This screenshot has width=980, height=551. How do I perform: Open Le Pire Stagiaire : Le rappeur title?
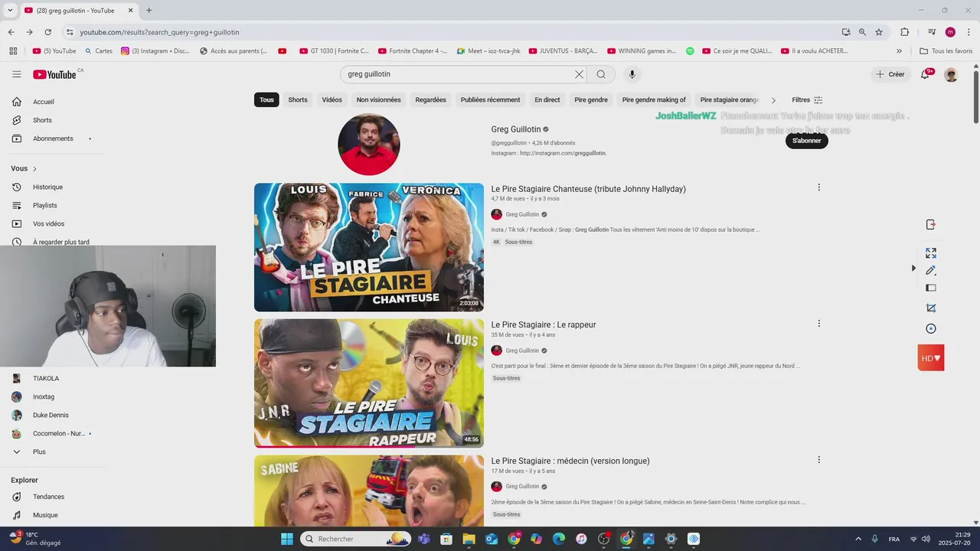544,324
